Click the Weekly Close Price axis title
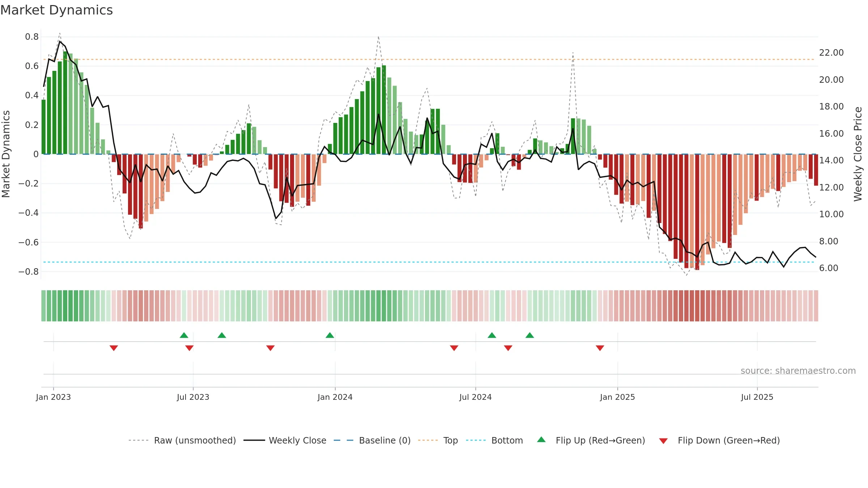The height and width of the screenshot is (488, 868). coord(858,154)
